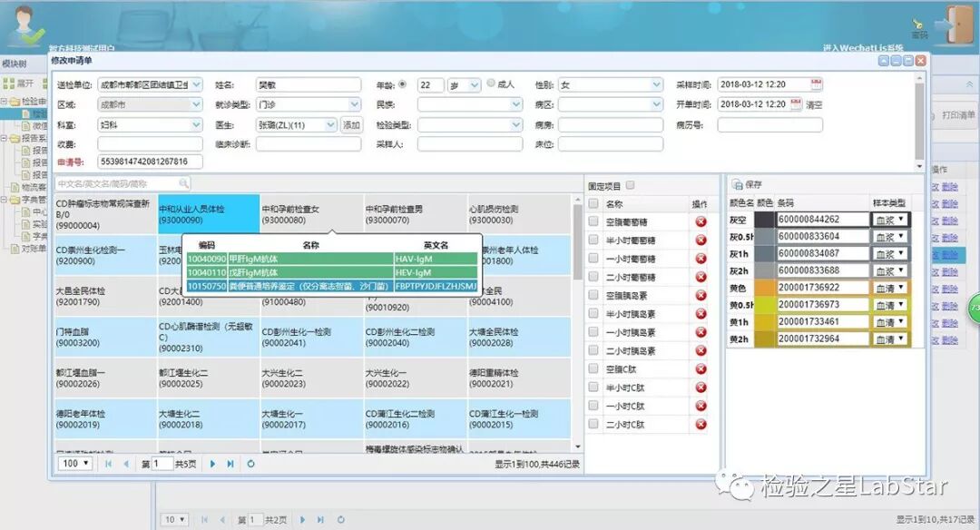Click next page arrow in background bottom pager

(x=302, y=519)
